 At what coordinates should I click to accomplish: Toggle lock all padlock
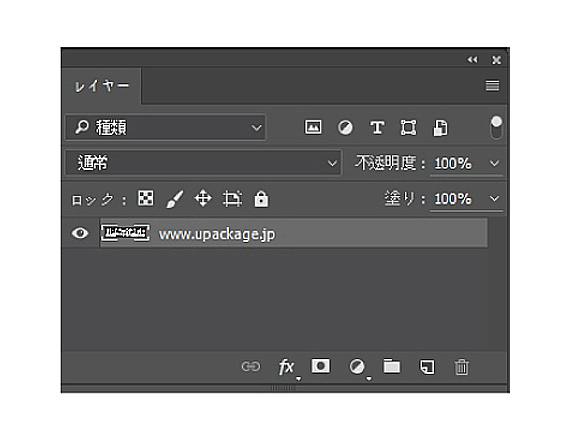pos(261,199)
